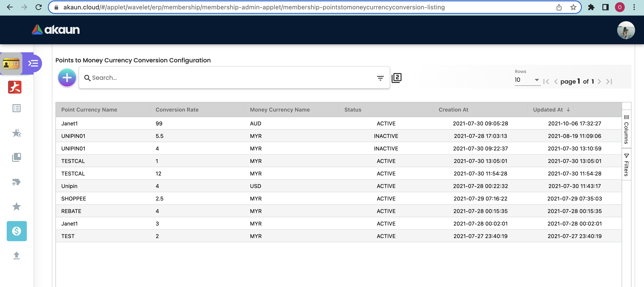Jump to the last page arrow
Image resolution: width=644 pixels, height=287 pixels.
click(x=609, y=82)
